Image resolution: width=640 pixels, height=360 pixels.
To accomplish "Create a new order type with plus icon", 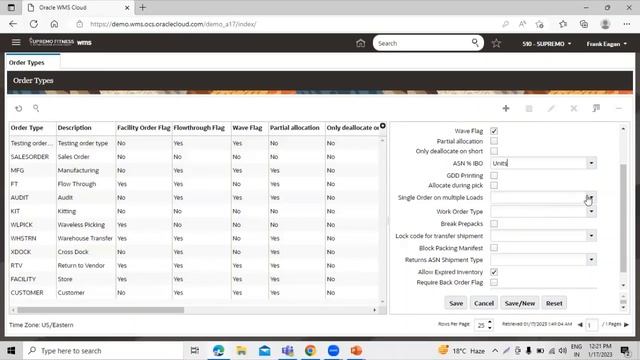I will pyautogui.click(x=506, y=108).
